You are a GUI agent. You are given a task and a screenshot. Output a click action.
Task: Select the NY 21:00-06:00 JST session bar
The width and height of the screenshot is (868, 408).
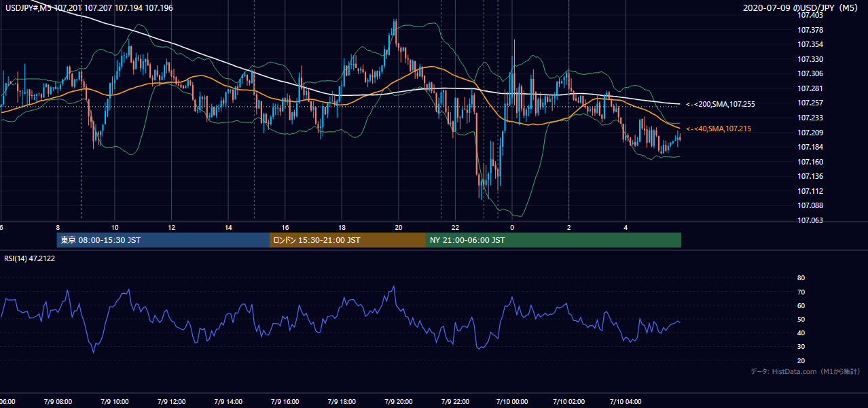click(554, 240)
